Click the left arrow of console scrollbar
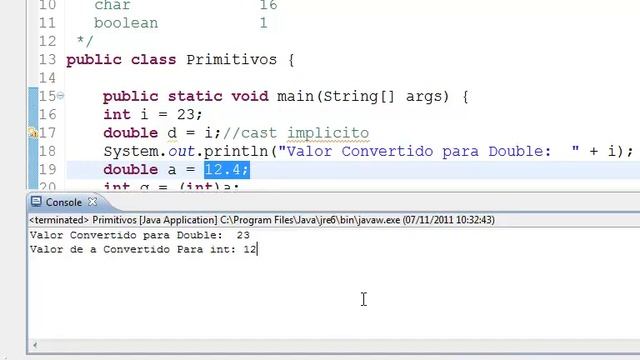640x360 pixels. click(x=35, y=345)
